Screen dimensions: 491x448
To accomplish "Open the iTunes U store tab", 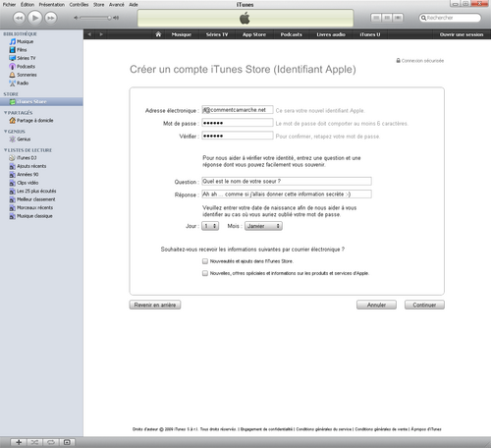I will pyautogui.click(x=370, y=34).
